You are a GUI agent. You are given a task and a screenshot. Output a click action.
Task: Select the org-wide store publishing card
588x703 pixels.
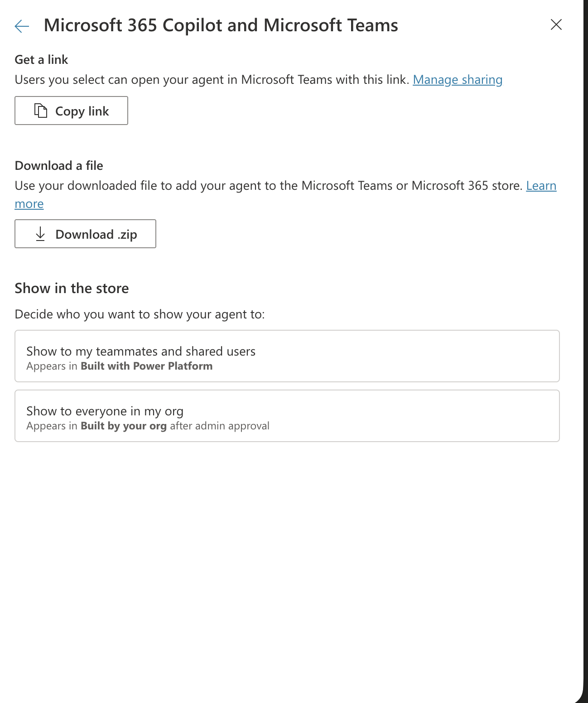[287, 416]
